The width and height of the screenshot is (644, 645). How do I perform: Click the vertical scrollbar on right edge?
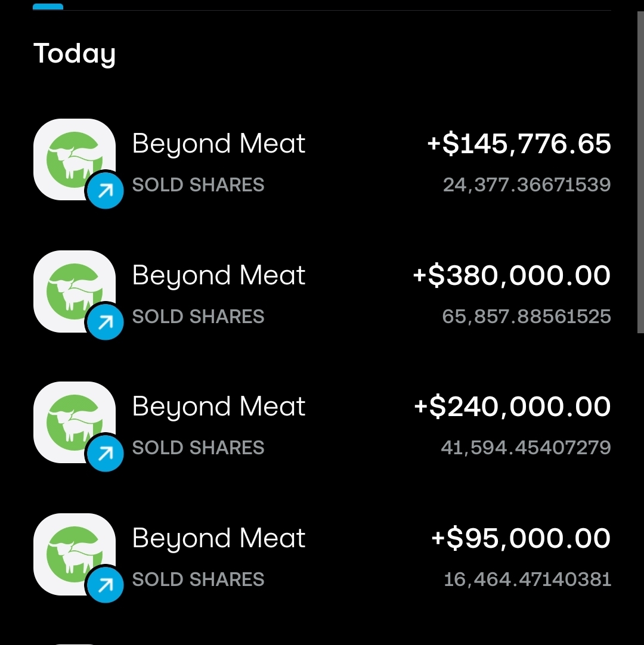[x=640, y=173]
